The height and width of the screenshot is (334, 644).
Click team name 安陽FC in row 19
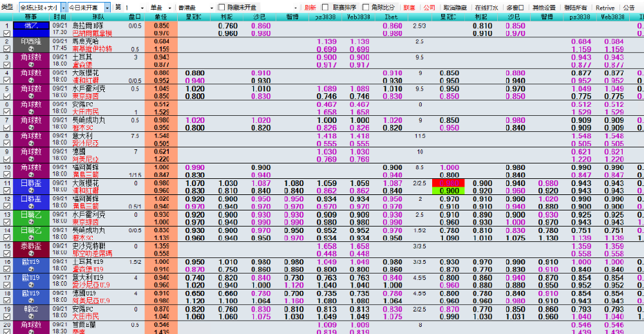(x=83, y=309)
